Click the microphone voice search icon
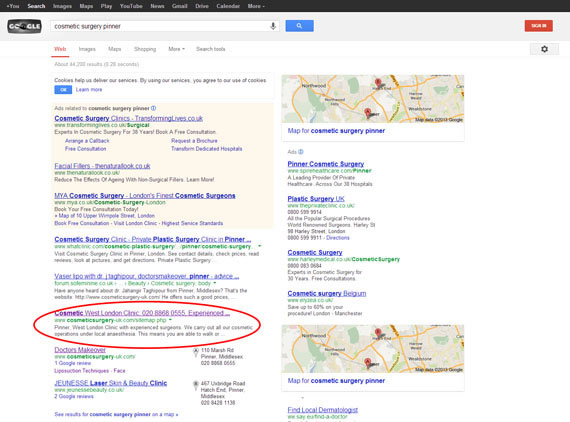This screenshot has width=570, height=422. 273,26
